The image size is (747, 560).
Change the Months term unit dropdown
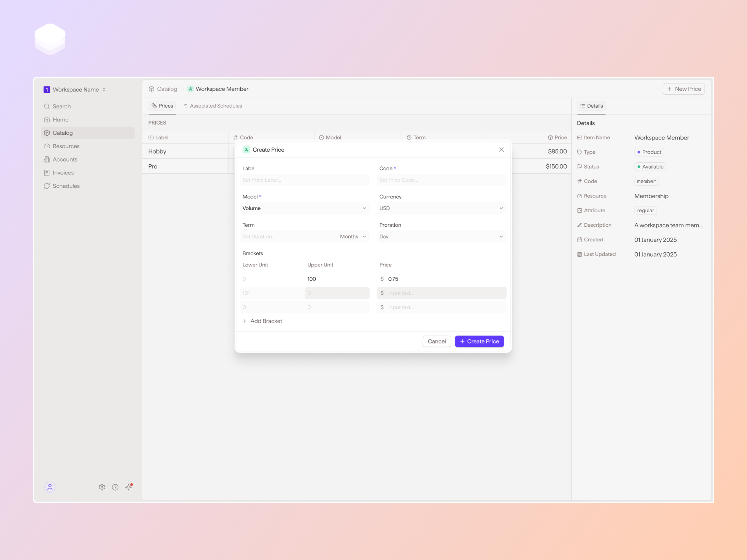(353, 237)
